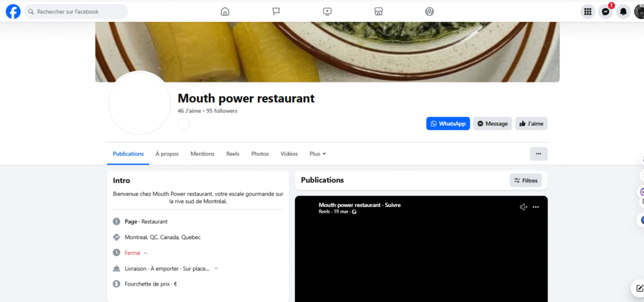Click the Livraison · À emporter text

[167, 268]
